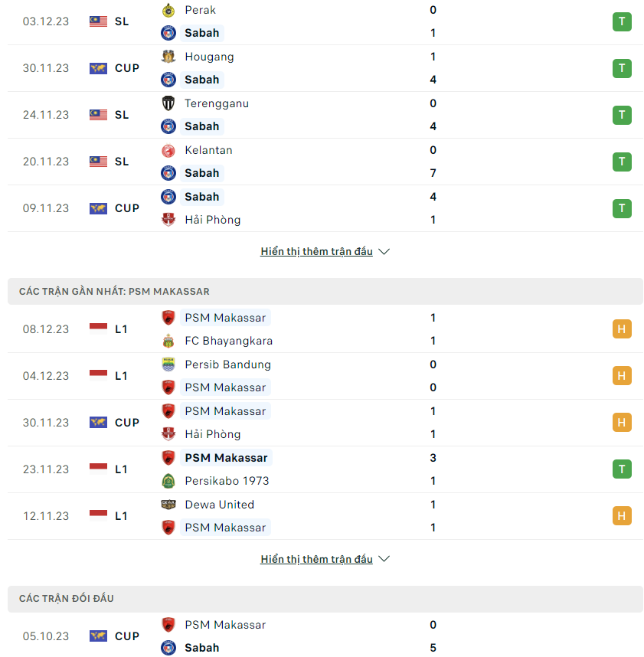Click the Persib Bandung team logo

tap(168, 364)
